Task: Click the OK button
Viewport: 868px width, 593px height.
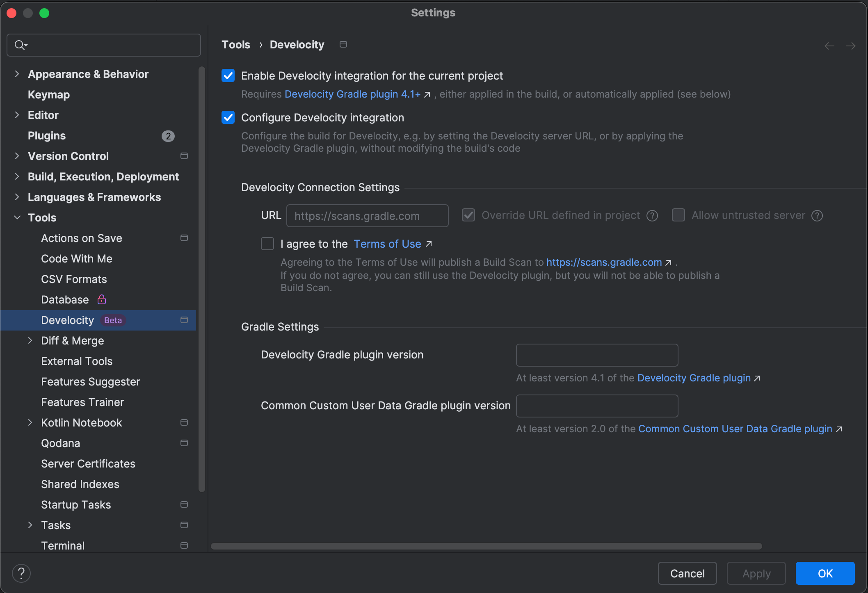Action: (825, 573)
